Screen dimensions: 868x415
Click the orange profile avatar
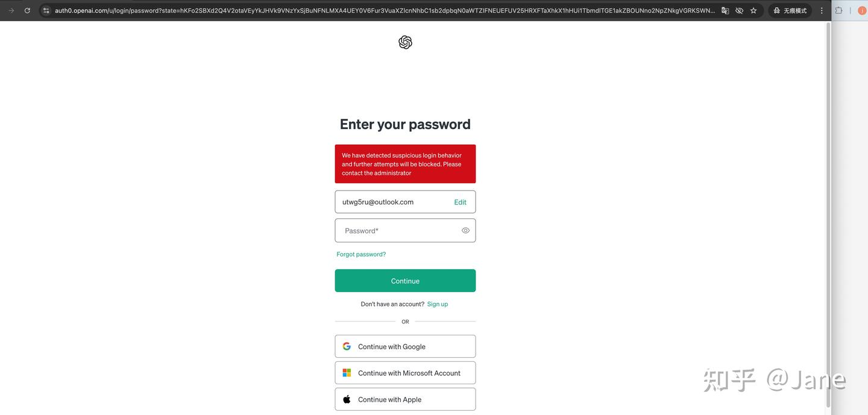(862, 10)
